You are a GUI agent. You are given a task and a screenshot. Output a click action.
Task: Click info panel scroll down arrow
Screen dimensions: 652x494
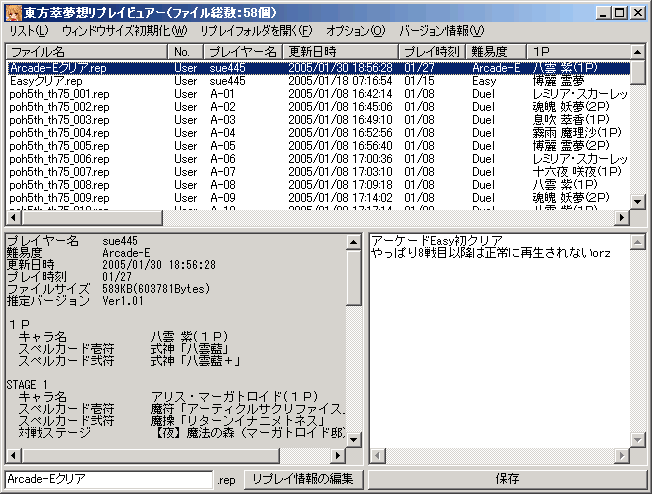pos(354,440)
